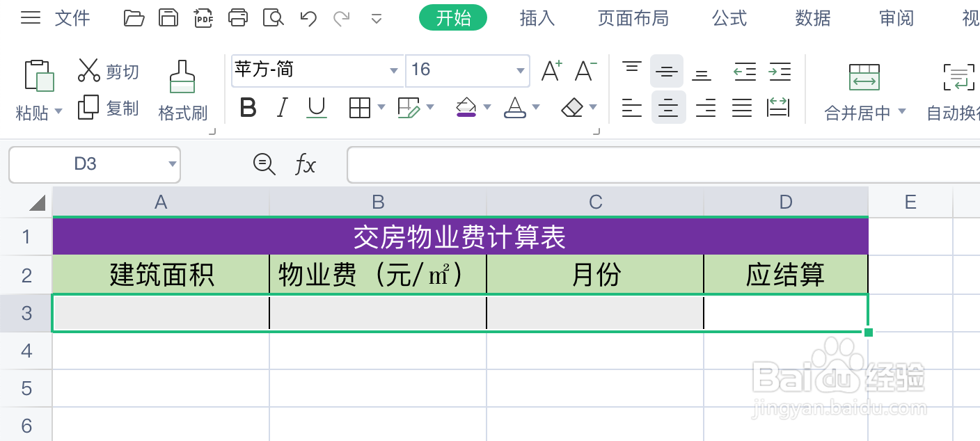
Task: Toggle italic formatting
Action: coord(282,107)
